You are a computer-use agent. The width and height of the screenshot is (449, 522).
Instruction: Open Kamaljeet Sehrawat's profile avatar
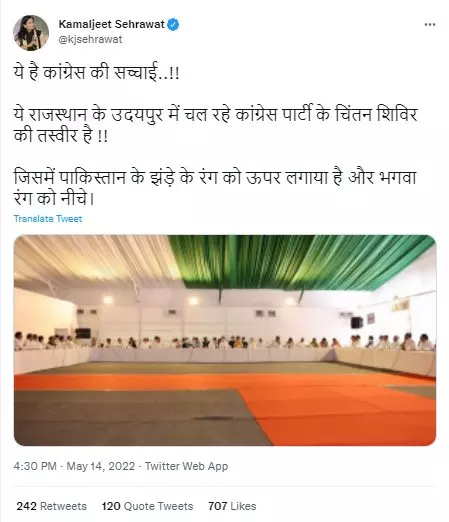click(x=31, y=33)
